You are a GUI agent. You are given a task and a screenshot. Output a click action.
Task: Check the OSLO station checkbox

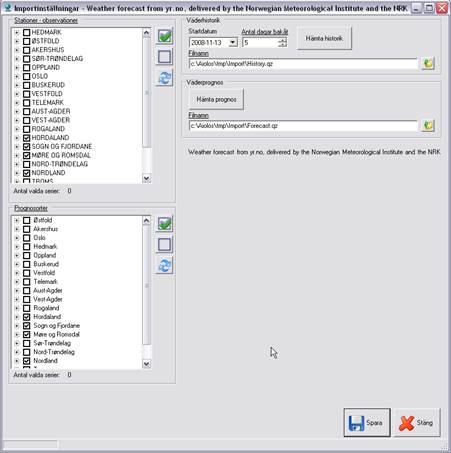(x=27, y=76)
